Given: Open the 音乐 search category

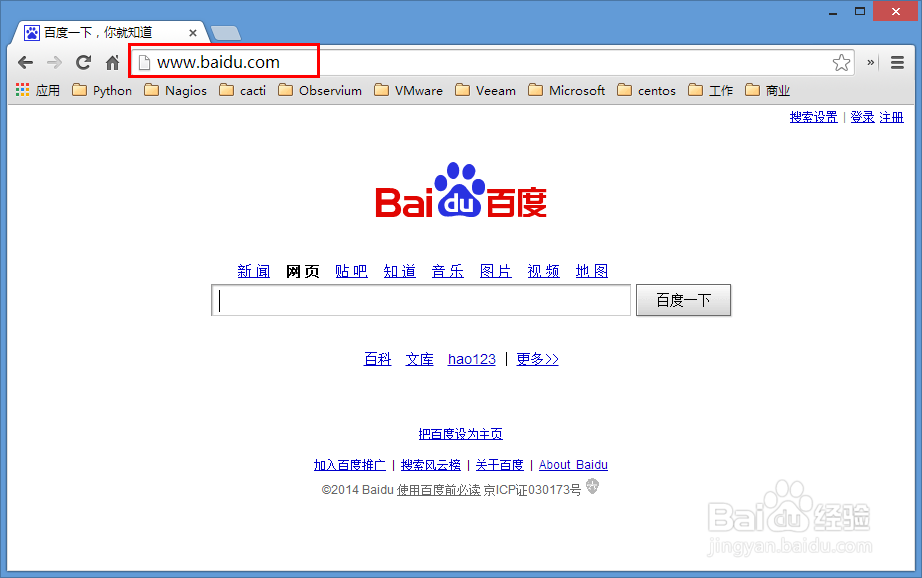Looking at the screenshot, I should click(x=447, y=271).
